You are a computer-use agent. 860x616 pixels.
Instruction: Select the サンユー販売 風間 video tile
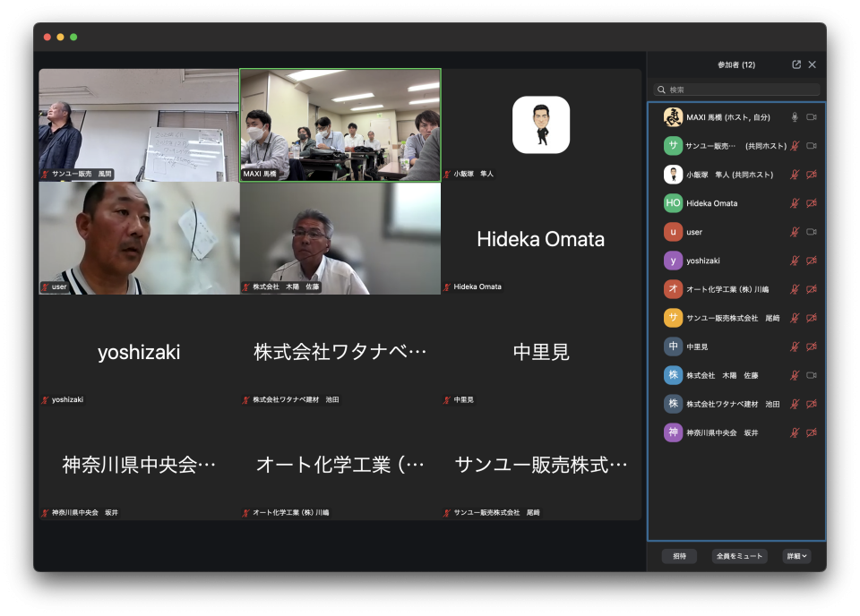click(x=139, y=125)
